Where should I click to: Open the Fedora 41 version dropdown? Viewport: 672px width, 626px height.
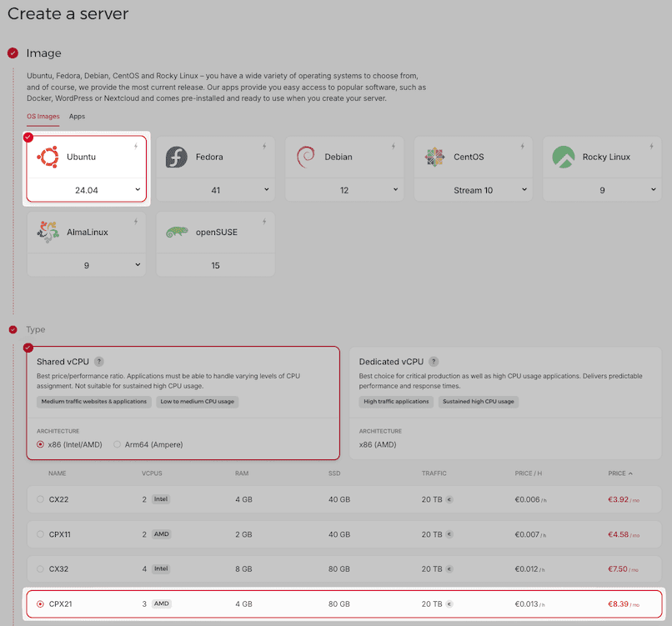pyautogui.click(x=216, y=190)
